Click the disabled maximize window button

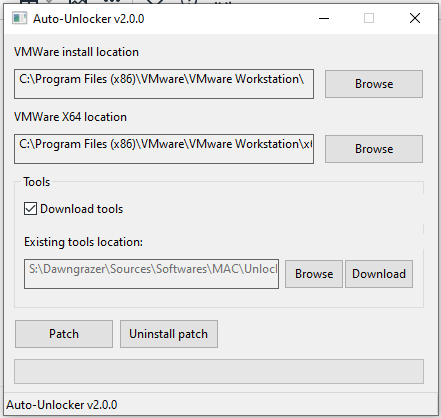[x=369, y=18]
